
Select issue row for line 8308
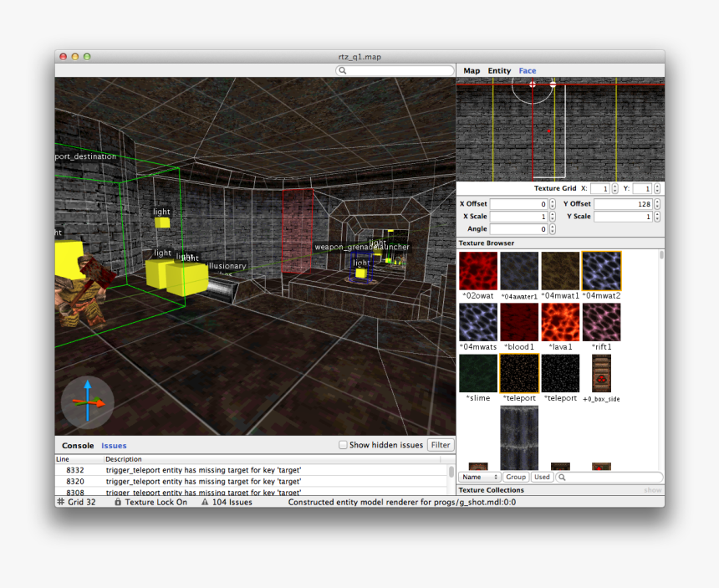click(252, 492)
